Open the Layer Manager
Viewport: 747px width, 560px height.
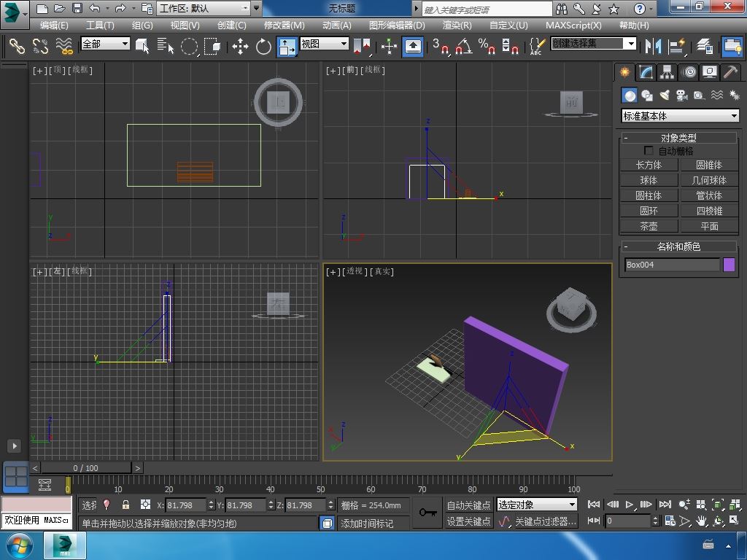tap(704, 46)
